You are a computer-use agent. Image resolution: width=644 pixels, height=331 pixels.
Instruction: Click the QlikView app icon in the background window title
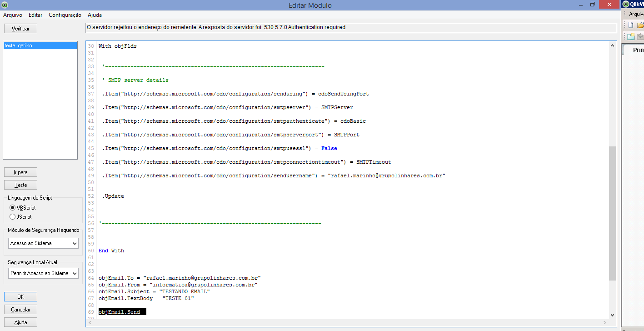[x=626, y=4]
